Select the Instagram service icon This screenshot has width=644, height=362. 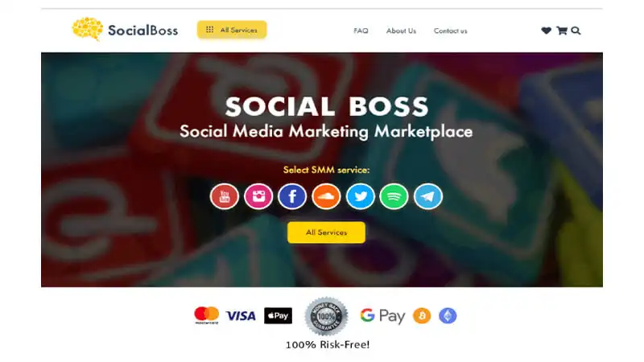point(258,196)
